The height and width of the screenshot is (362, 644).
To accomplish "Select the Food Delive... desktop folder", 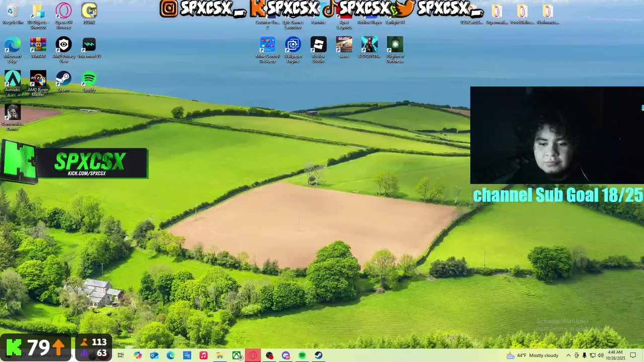I will coord(522,14).
